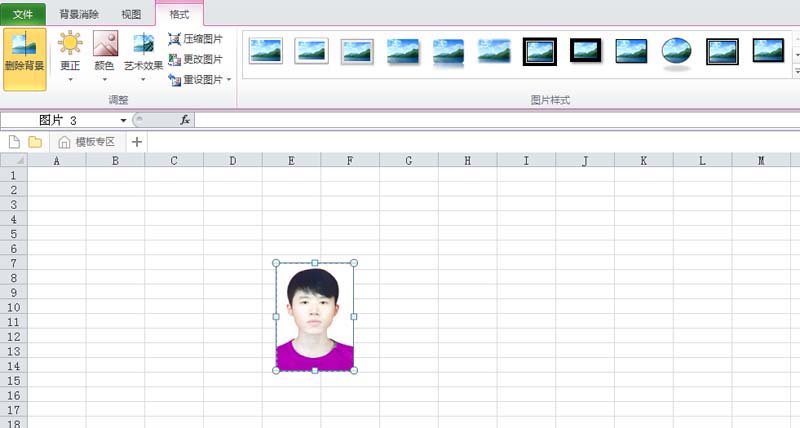Select row 10 header
The width and height of the screenshot is (800, 428).
tap(14, 308)
